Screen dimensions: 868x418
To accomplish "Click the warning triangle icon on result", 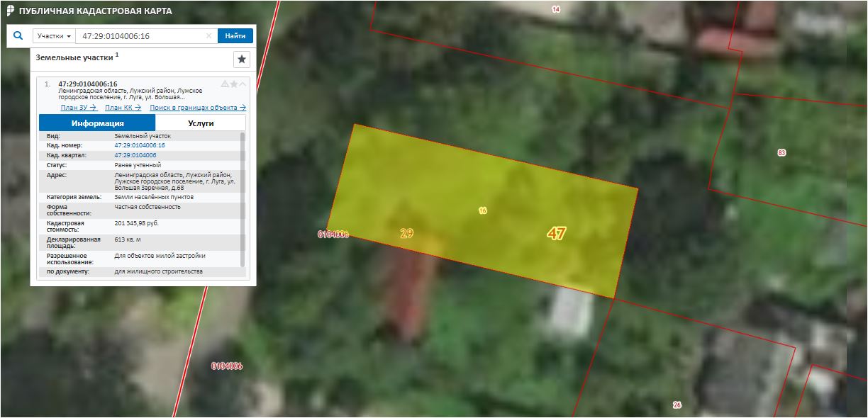I will 225,84.
